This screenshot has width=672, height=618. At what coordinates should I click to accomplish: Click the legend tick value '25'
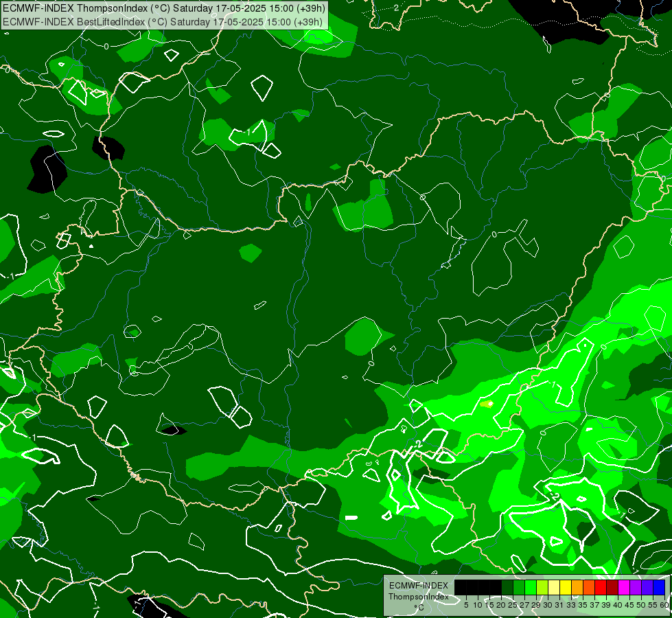[513, 605]
